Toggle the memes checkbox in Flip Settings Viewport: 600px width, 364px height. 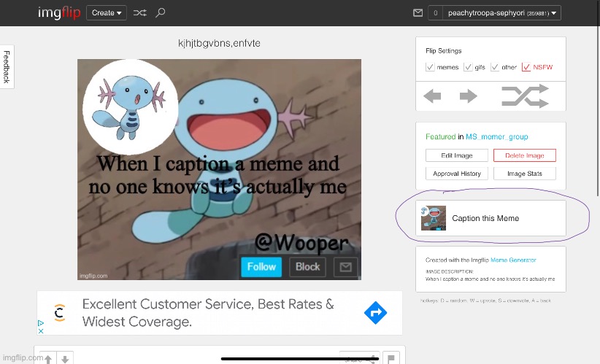[x=430, y=67]
